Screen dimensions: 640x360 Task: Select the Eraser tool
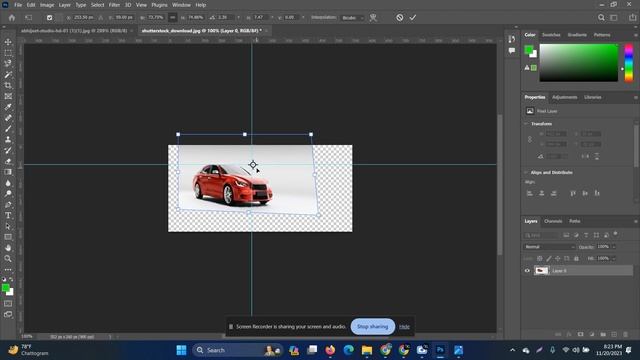8,161
